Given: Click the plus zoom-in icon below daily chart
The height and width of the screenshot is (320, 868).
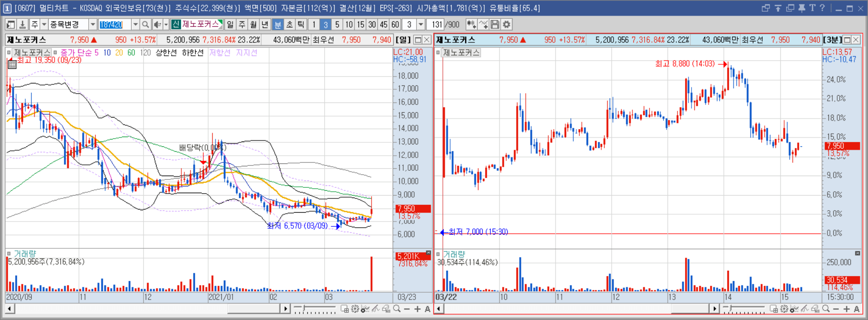Looking at the screenshot, I should [417, 309].
